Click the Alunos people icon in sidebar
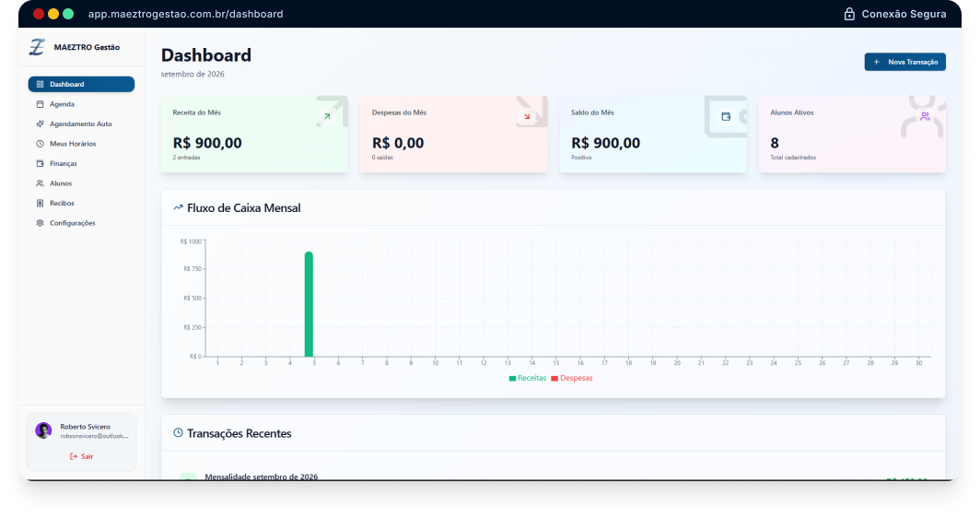 click(40, 183)
